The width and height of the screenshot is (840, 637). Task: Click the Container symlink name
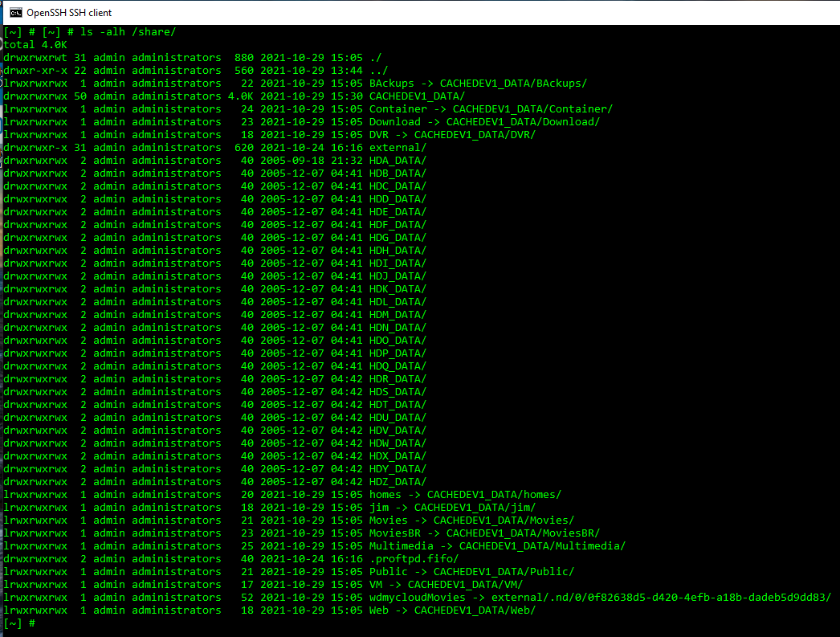click(398, 109)
